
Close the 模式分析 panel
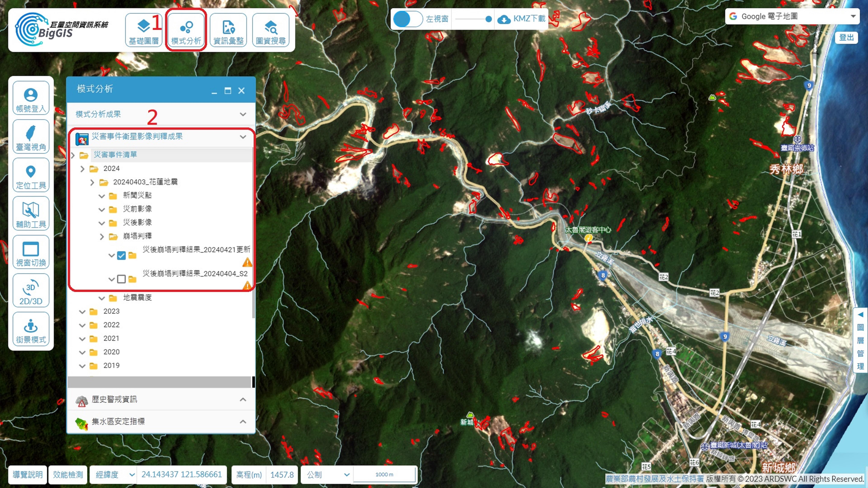(242, 91)
